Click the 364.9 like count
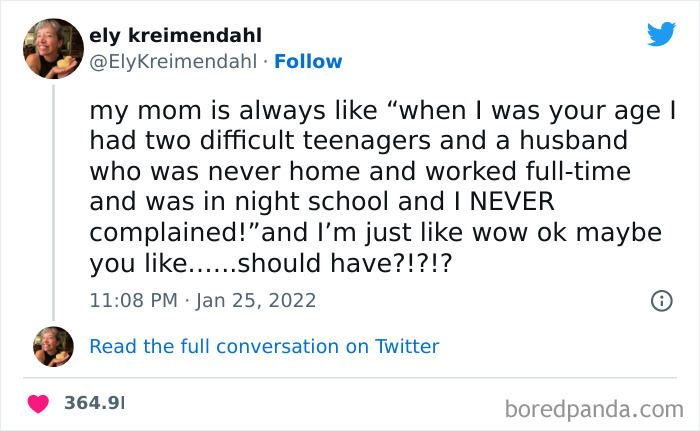 click(94, 403)
